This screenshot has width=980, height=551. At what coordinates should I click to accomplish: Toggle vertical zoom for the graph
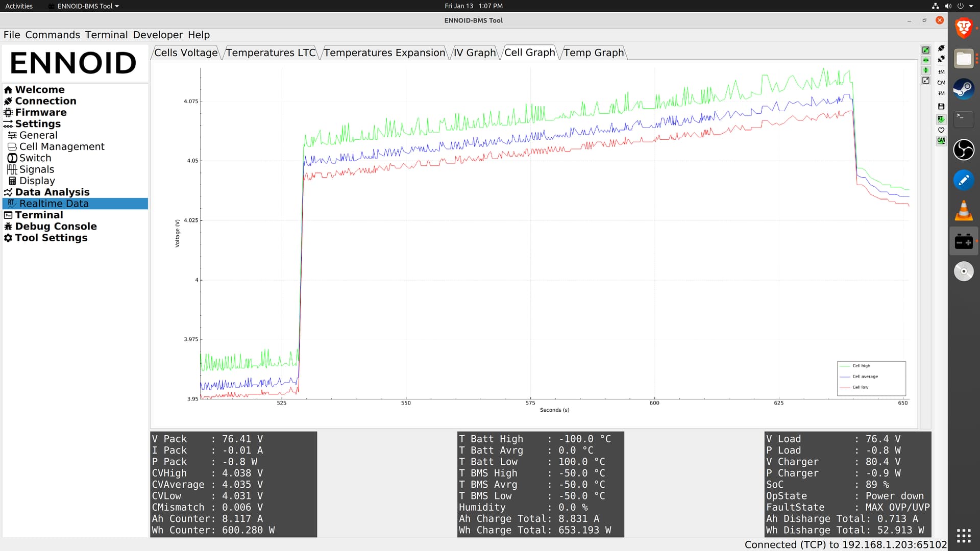point(926,70)
